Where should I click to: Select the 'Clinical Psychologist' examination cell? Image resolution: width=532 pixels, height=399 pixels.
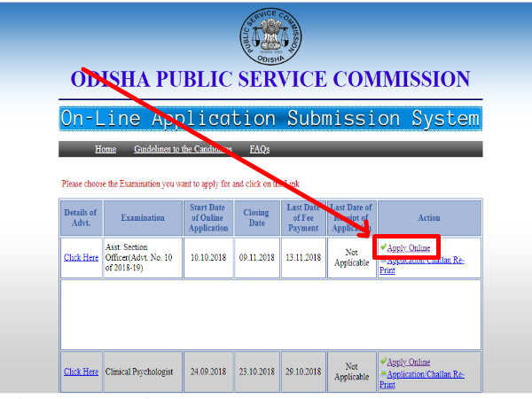pos(143,372)
